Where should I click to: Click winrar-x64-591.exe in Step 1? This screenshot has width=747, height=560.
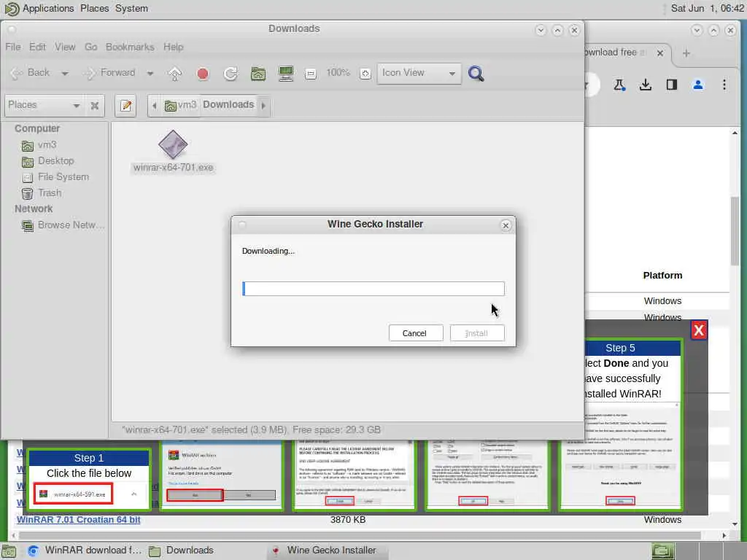tap(74, 494)
